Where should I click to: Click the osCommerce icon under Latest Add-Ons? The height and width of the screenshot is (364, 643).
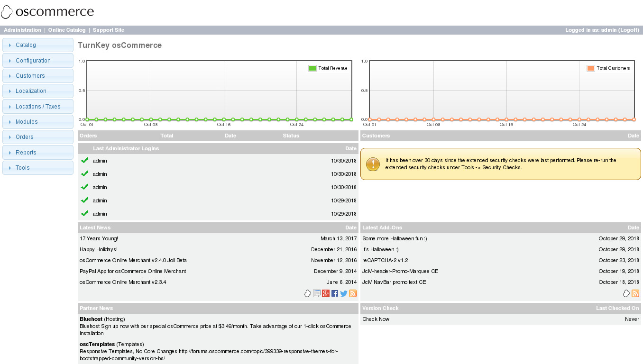pos(626,293)
